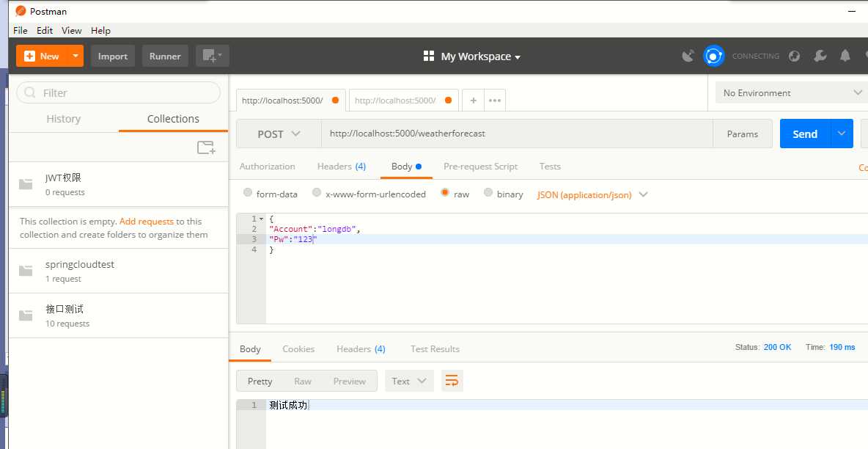Add a new request tab with plus
This screenshot has height=449, width=868.
click(474, 101)
